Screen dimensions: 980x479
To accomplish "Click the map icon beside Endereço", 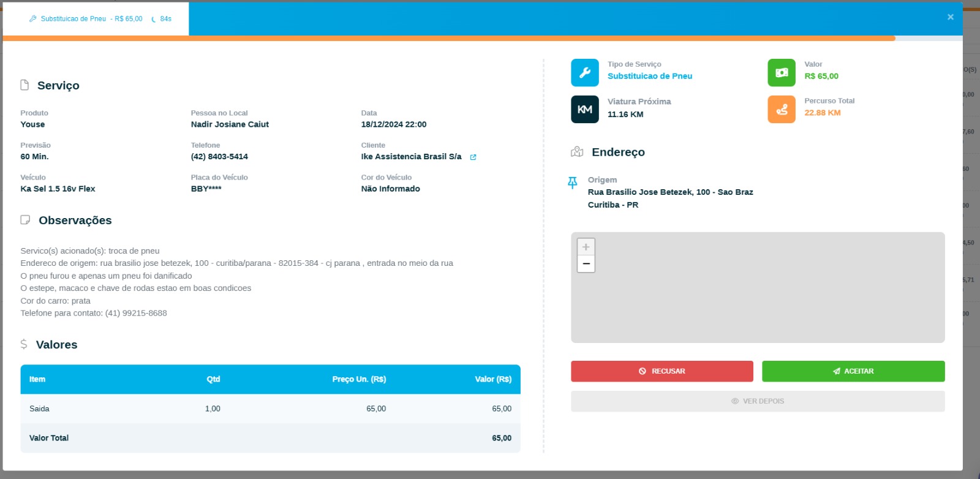I will click(577, 152).
